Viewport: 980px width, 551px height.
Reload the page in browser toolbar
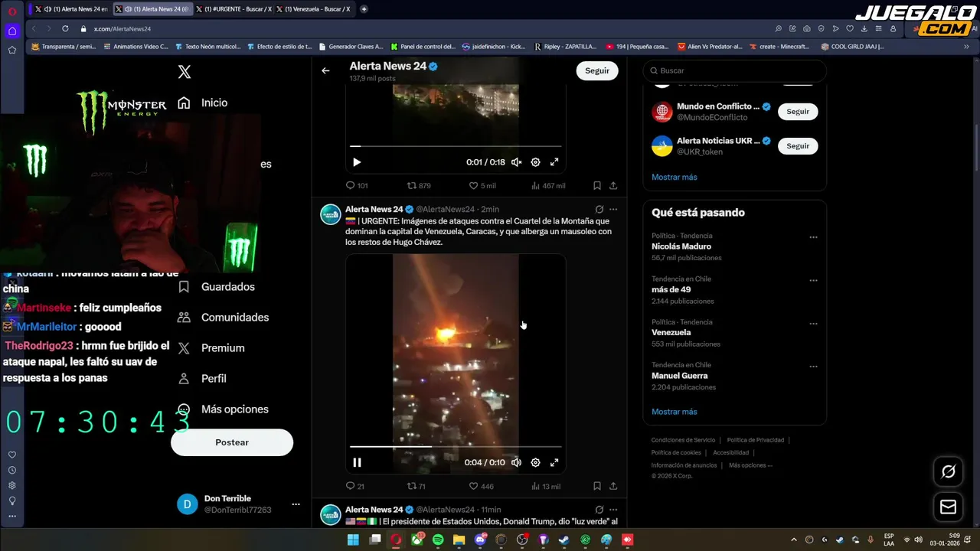point(64,28)
